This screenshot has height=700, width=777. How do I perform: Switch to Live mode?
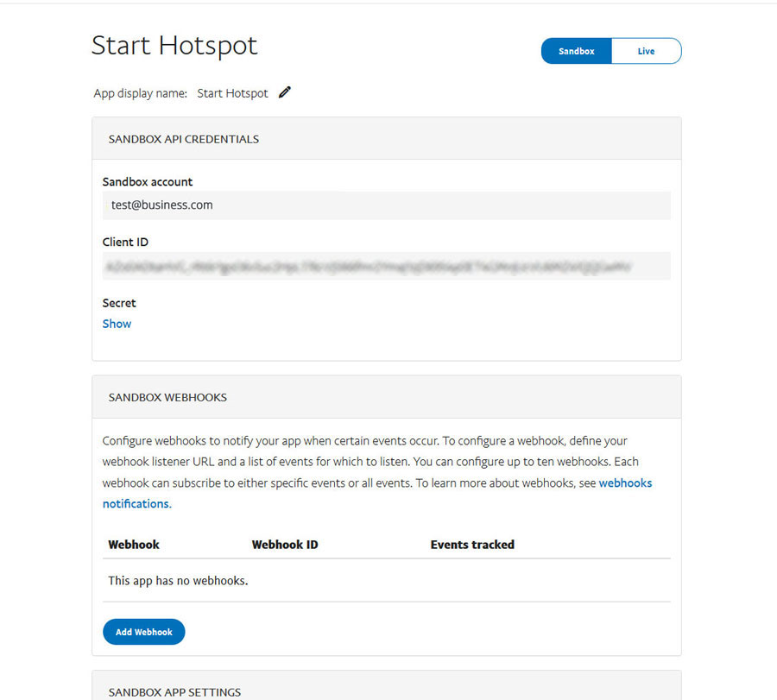pos(646,51)
